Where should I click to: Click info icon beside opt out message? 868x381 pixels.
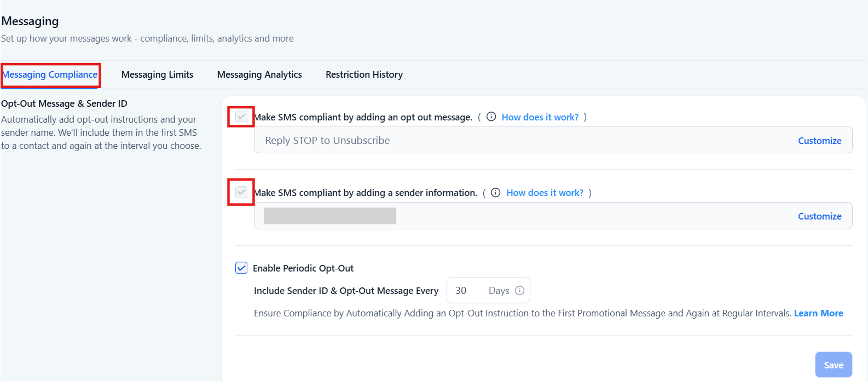tap(491, 117)
